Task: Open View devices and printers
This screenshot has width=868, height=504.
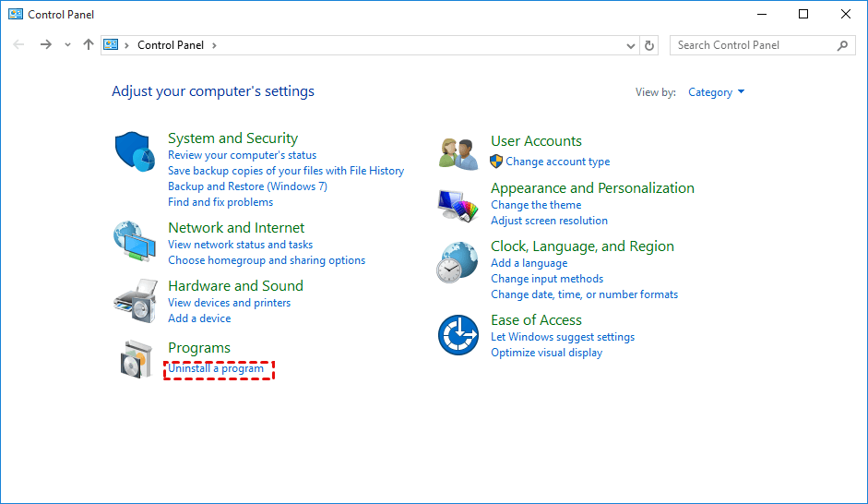Action: tap(230, 303)
